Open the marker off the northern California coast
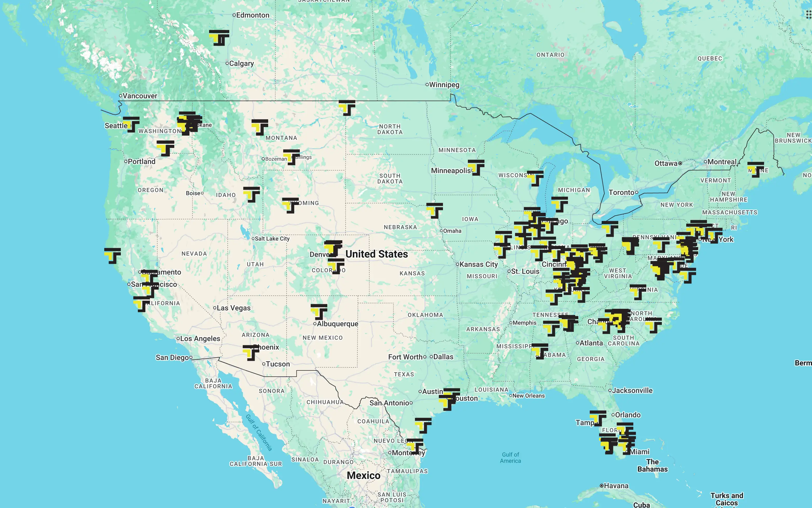 (113, 256)
